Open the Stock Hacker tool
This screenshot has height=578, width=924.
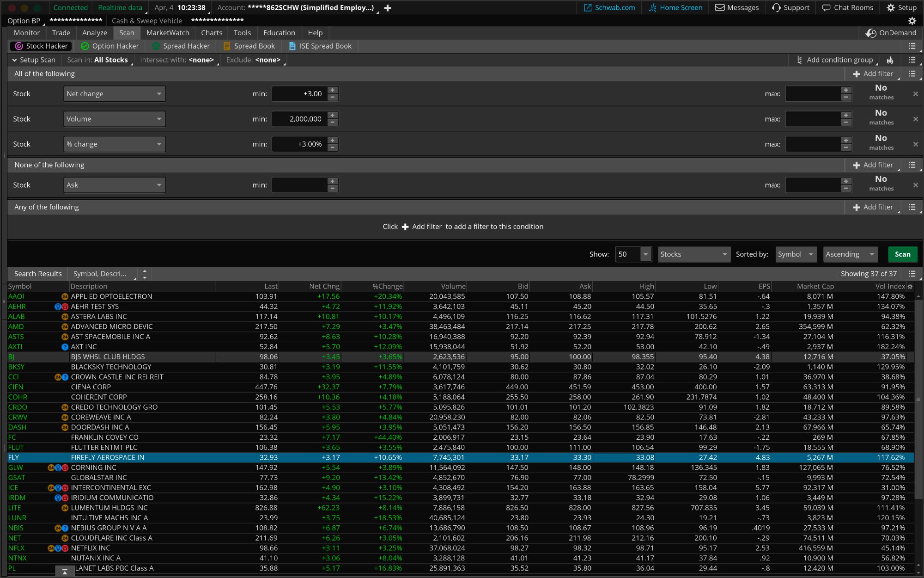click(41, 46)
